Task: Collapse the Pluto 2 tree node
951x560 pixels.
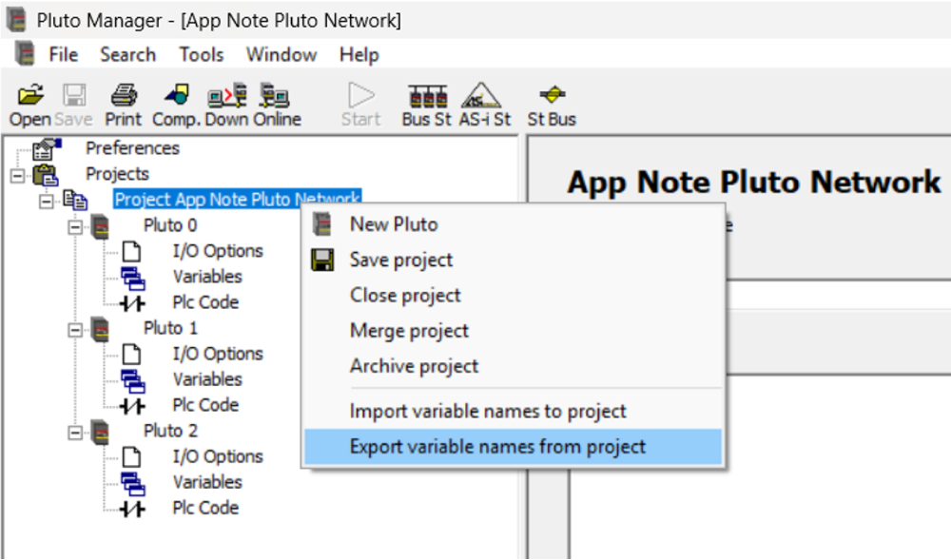Action: 75,433
